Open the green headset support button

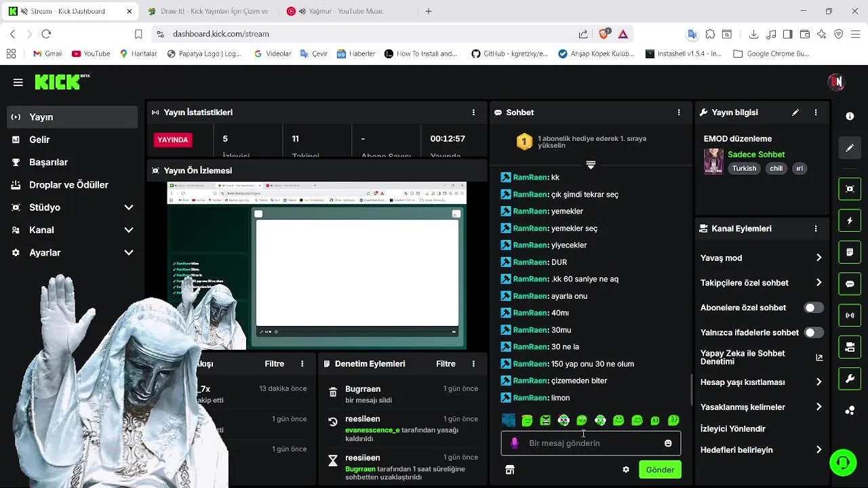tap(843, 463)
